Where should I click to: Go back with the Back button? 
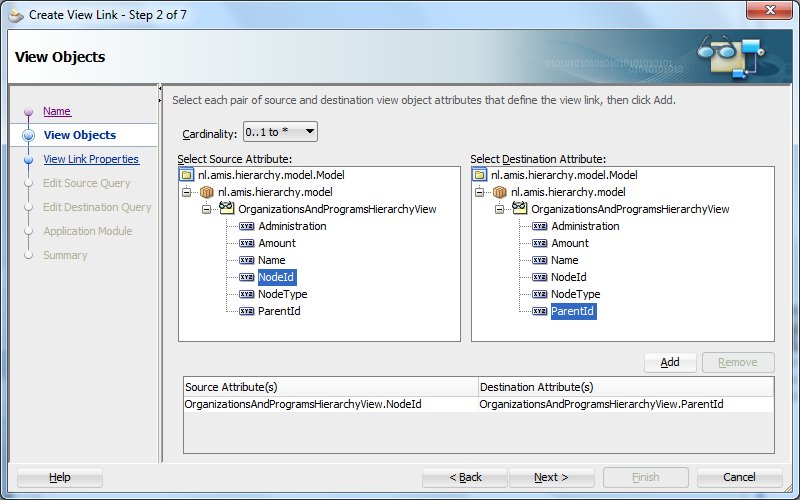pyautogui.click(x=465, y=478)
